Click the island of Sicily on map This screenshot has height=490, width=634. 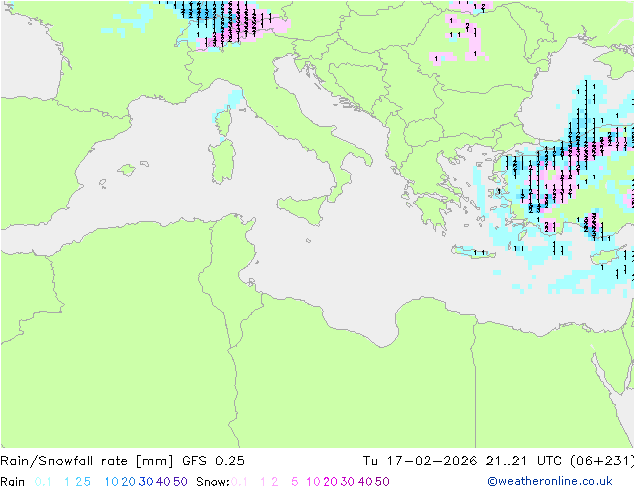point(302,209)
